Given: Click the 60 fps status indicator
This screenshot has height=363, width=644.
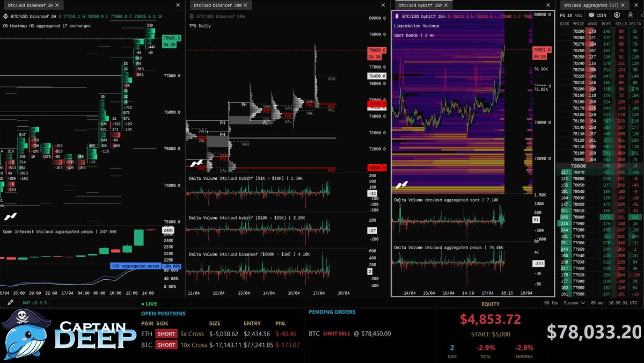Looking at the screenshot, I should tap(551, 303).
